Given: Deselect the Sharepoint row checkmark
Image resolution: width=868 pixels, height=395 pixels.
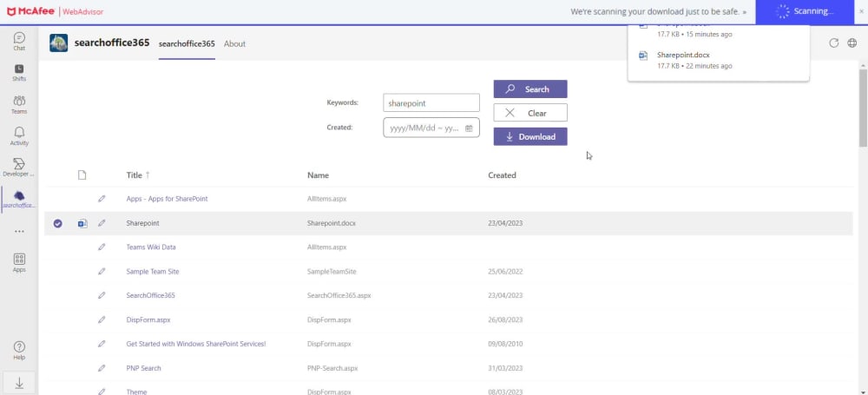Looking at the screenshot, I should 57,223.
